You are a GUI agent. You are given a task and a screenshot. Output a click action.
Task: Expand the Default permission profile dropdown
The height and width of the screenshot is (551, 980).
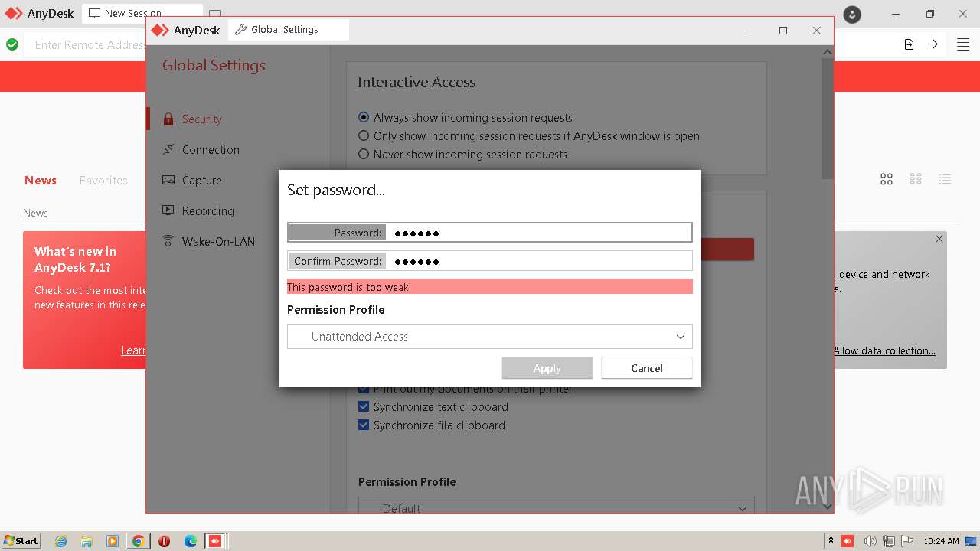pyautogui.click(x=557, y=506)
